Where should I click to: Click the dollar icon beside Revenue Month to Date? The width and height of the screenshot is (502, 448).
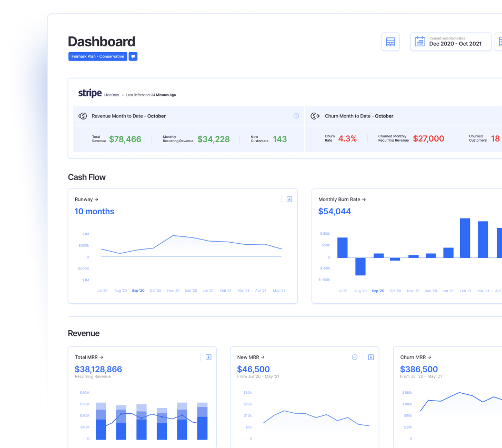click(x=83, y=116)
